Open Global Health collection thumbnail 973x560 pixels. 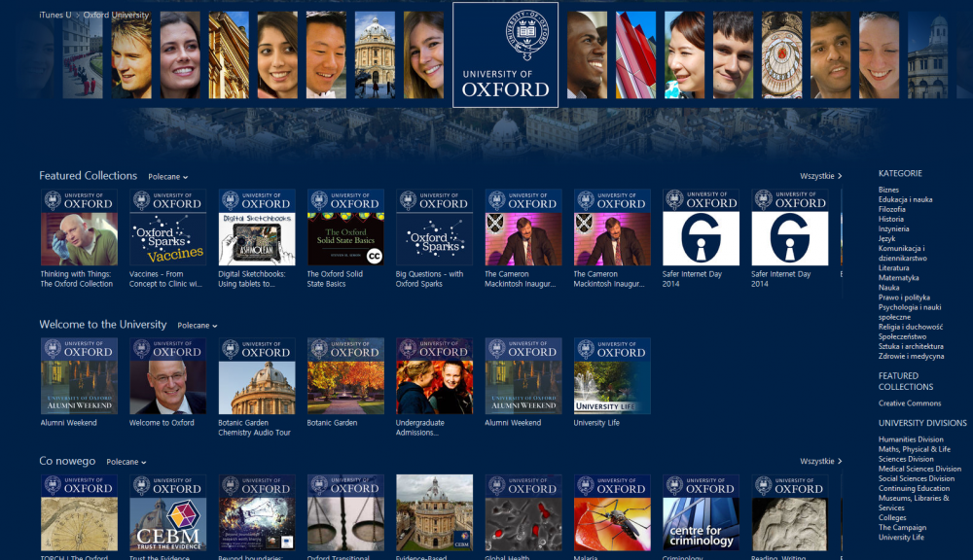[x=523, y=513]
